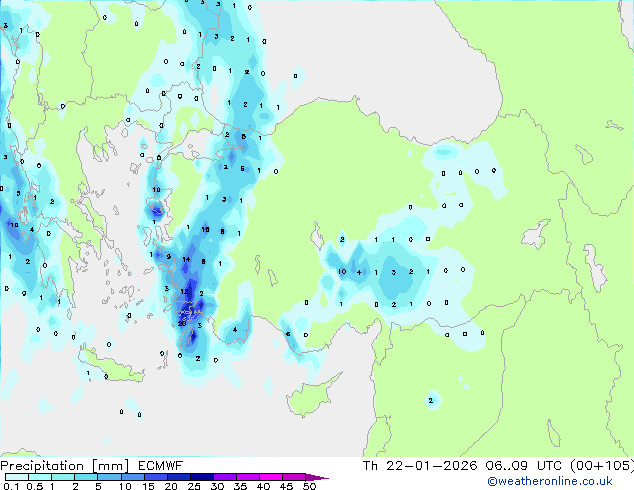Image resolution: width=634 pixels, height=490 pixels.
Task: Select the 2–5 mm legend color segment
Action: (x=86, y=477)
